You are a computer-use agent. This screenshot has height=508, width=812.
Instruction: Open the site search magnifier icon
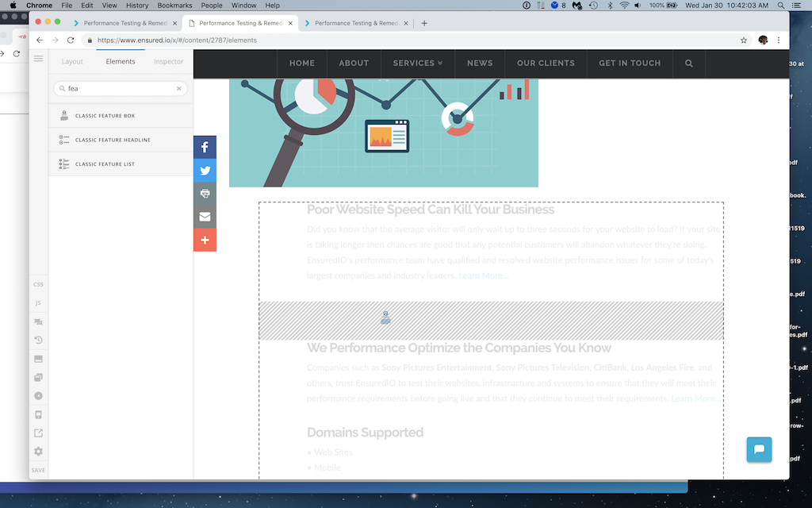click(689, 63)
